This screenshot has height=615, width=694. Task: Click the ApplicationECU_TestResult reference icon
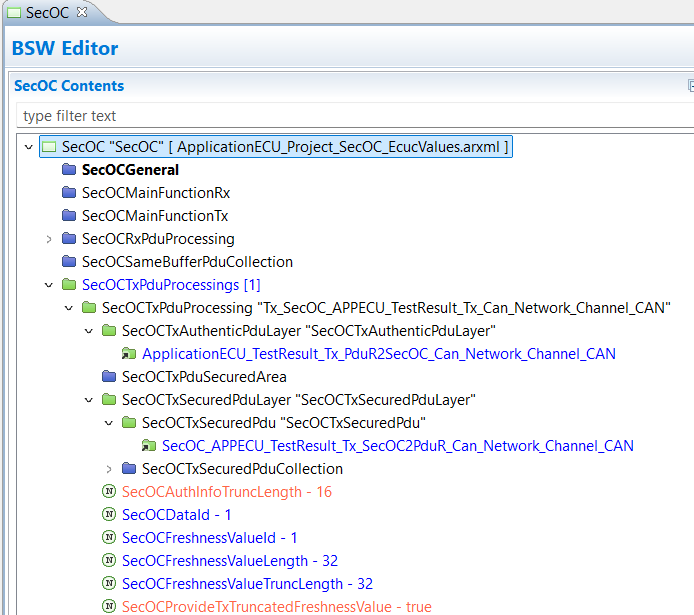click(129, 354)
